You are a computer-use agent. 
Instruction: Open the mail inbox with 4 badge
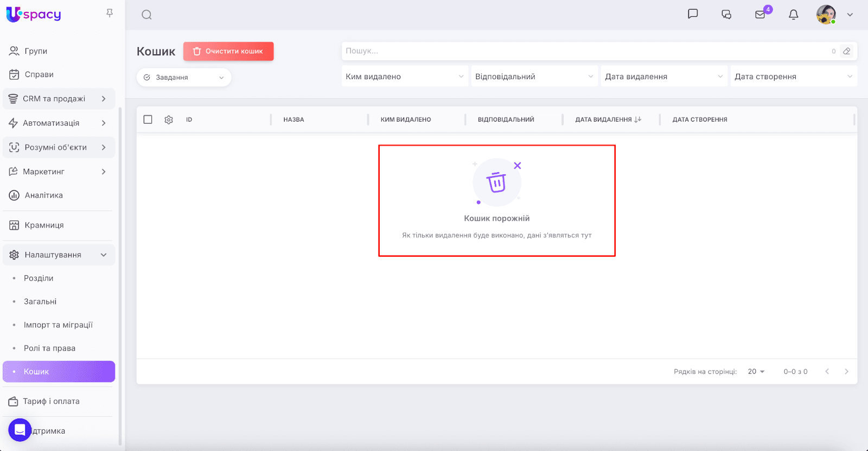tap(761, 14)
